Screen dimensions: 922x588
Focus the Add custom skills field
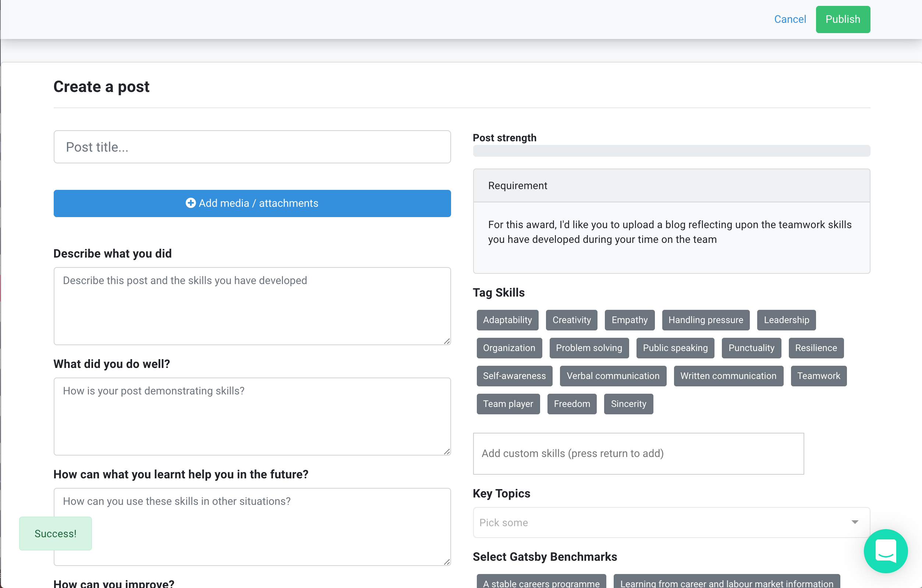point(638,453)
